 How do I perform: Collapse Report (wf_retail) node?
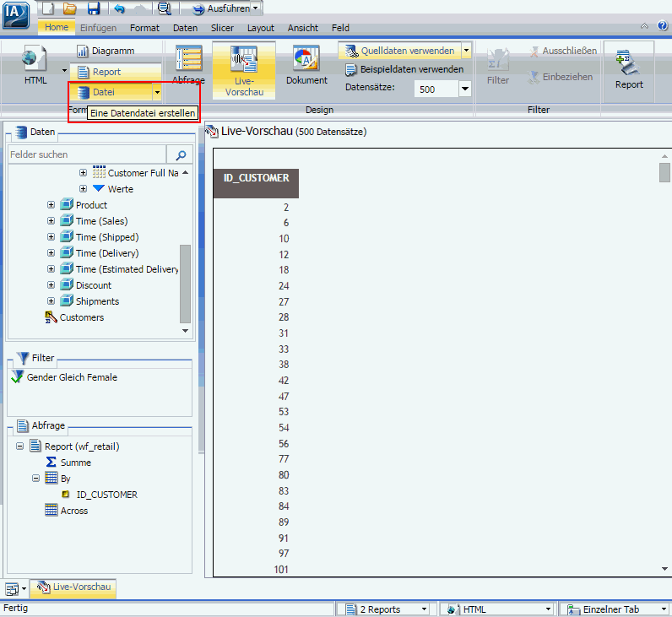19,446
